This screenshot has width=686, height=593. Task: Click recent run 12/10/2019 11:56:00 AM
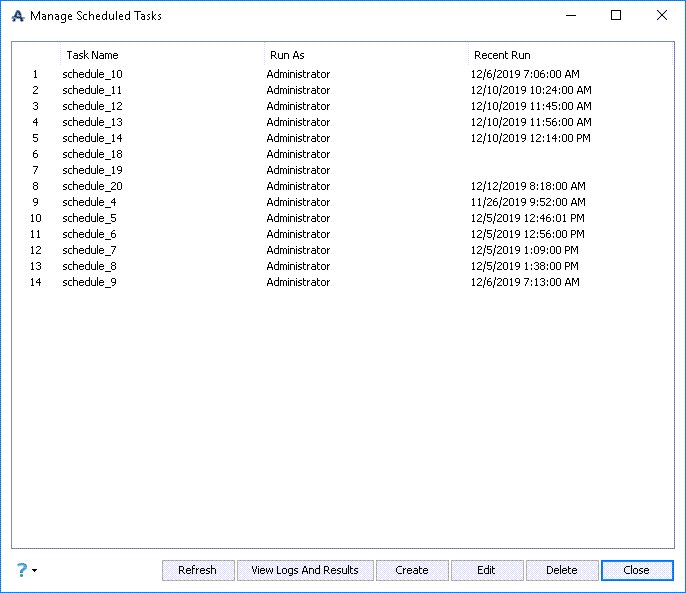531,122
